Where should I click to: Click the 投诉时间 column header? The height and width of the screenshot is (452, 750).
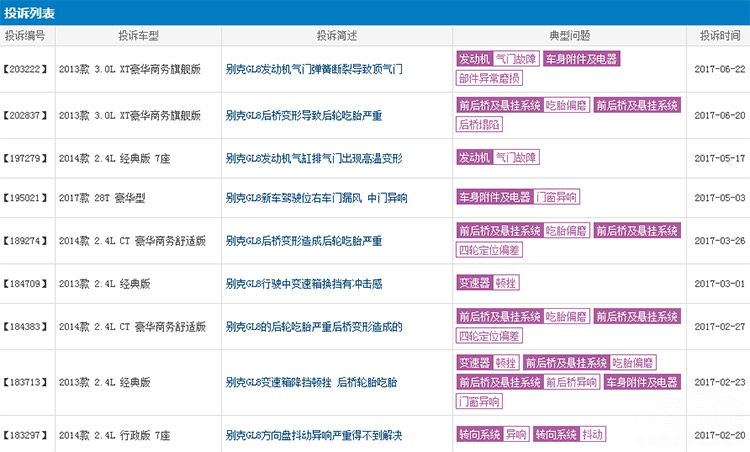coord(718,35)
